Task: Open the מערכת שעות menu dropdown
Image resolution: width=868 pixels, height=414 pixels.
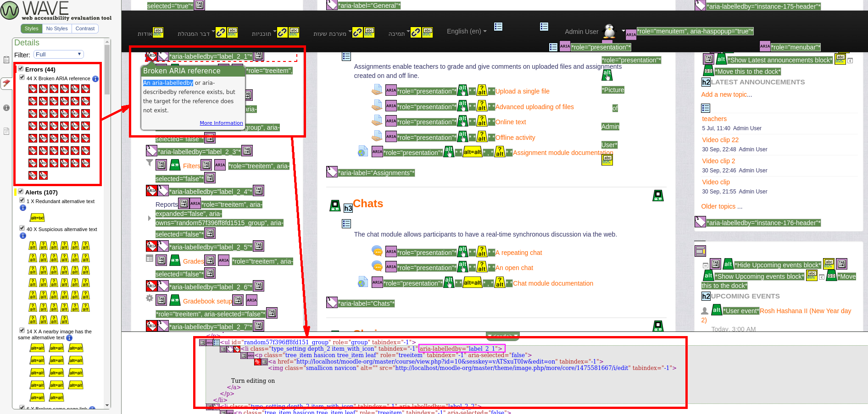Action: [x=332, y=33]
